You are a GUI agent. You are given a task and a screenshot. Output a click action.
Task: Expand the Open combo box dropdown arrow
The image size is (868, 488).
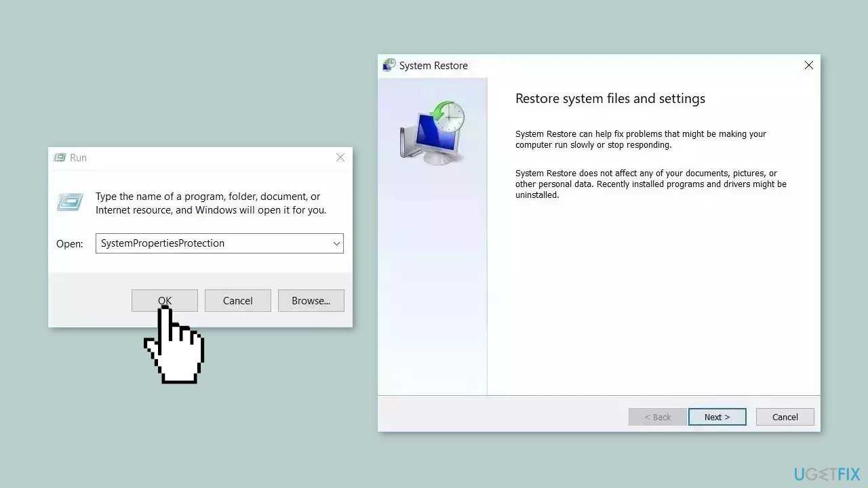pyautogui.click(x=336, y=243)
